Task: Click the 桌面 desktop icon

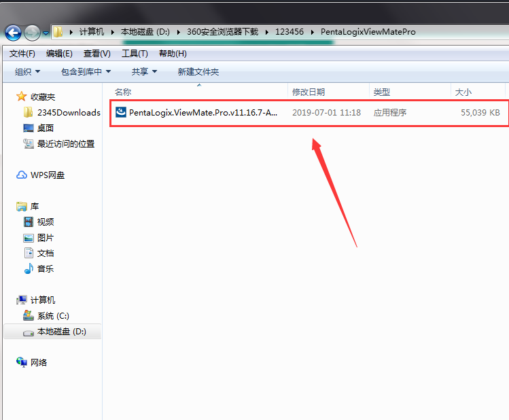Action: [29, 128]
